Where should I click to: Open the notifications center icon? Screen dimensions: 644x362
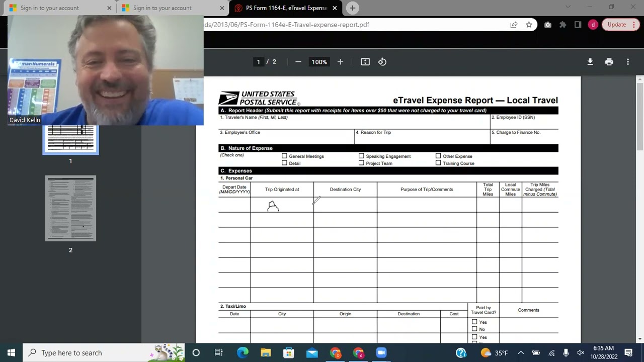click(x=628, y=353)
